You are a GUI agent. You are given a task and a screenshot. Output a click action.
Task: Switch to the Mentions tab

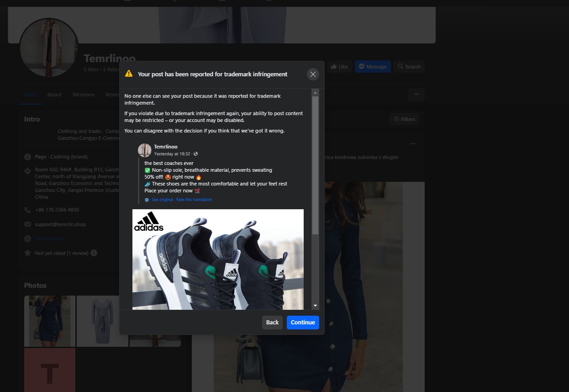click(84, 95)
